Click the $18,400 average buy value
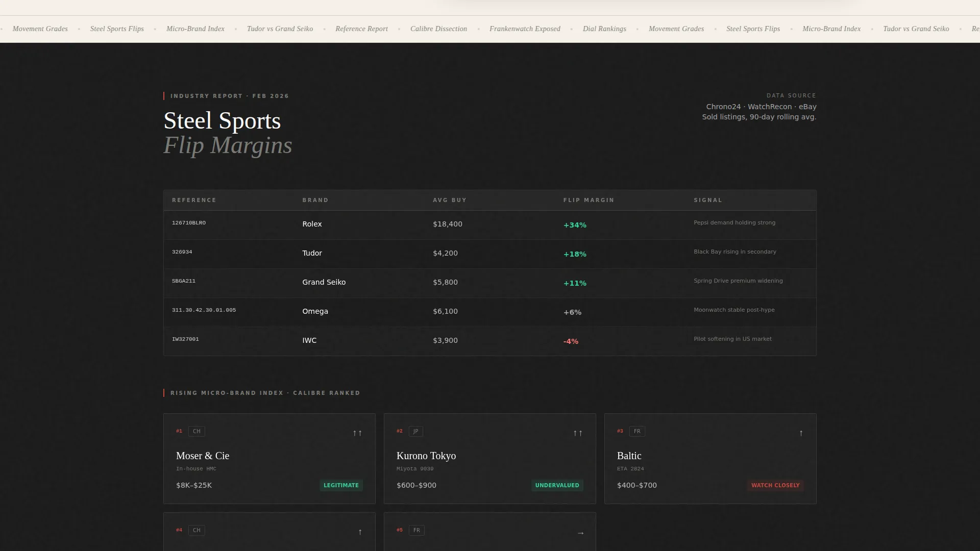Screen dimensions: 980x551 (x=448, y=224)
